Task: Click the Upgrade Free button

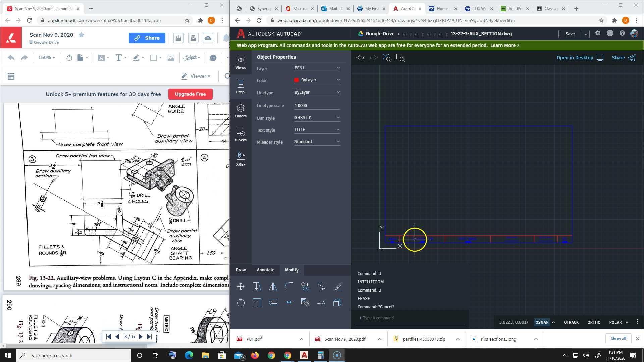Action: pyautogui.click(x=190, y=94)
